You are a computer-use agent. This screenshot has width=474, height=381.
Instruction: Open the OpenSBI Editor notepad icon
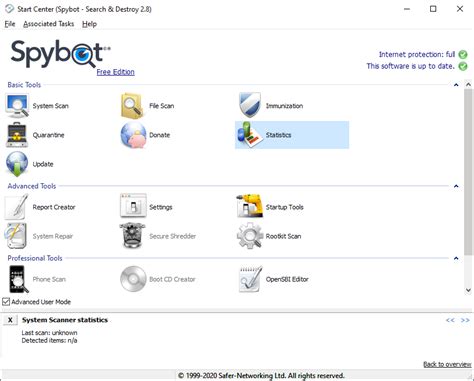pos(250,279)
